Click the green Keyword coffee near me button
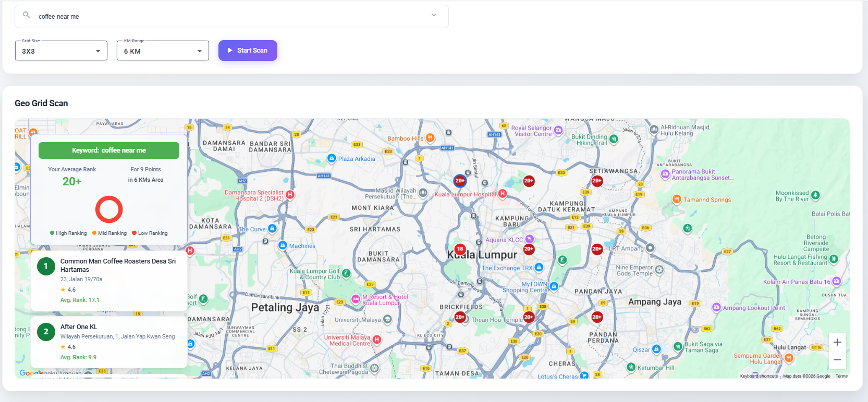The height and width of the screenshot is (402, 868). pyautogui.click(x=109, y=150)
